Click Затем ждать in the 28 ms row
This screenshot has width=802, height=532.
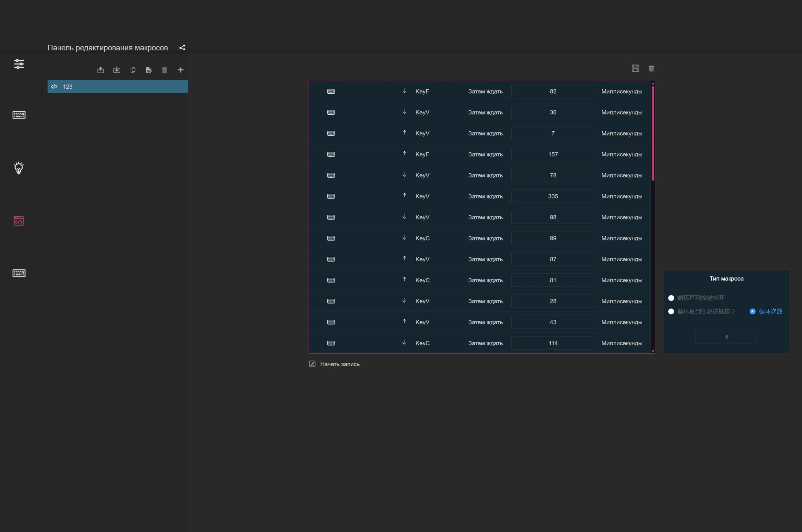click(x=485, y=301)
